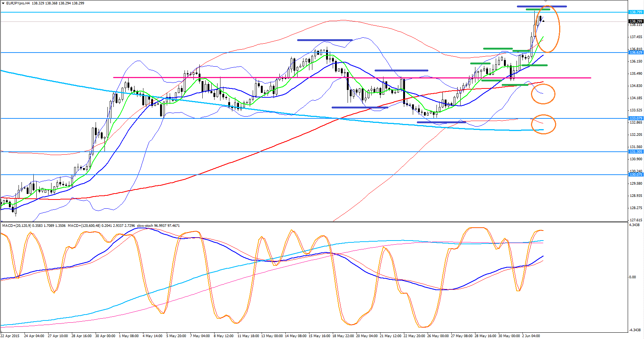Click the 4 May 14:00 time label
Viewport: 644px width, 339px height.
[x=153, y=336]
